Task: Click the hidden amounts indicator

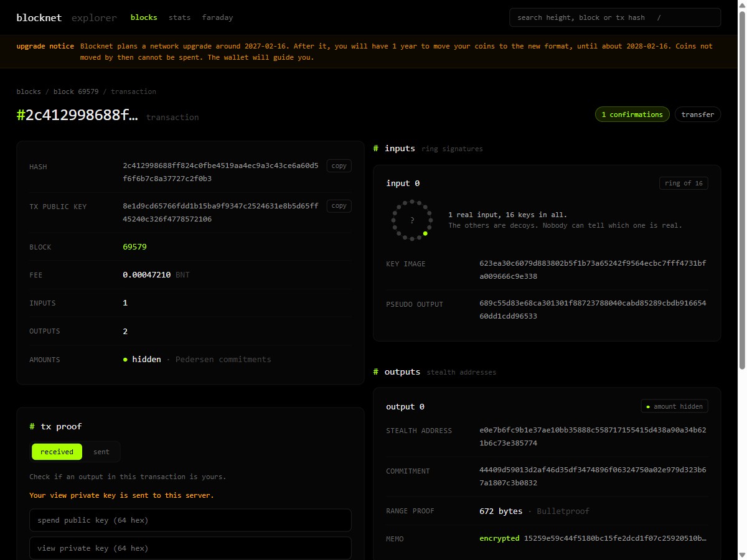Action: pos(142,359)
